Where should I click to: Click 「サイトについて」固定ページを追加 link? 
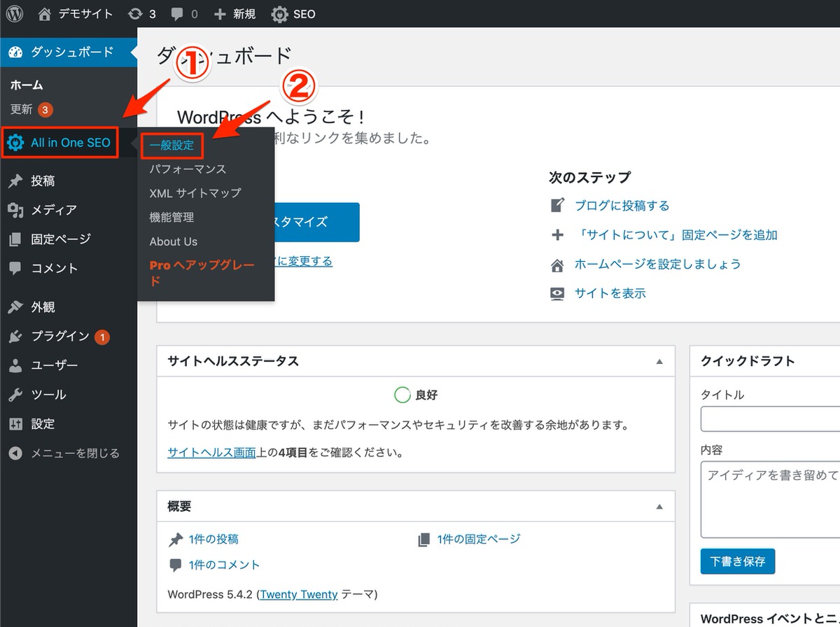click(x=676, y=235)
